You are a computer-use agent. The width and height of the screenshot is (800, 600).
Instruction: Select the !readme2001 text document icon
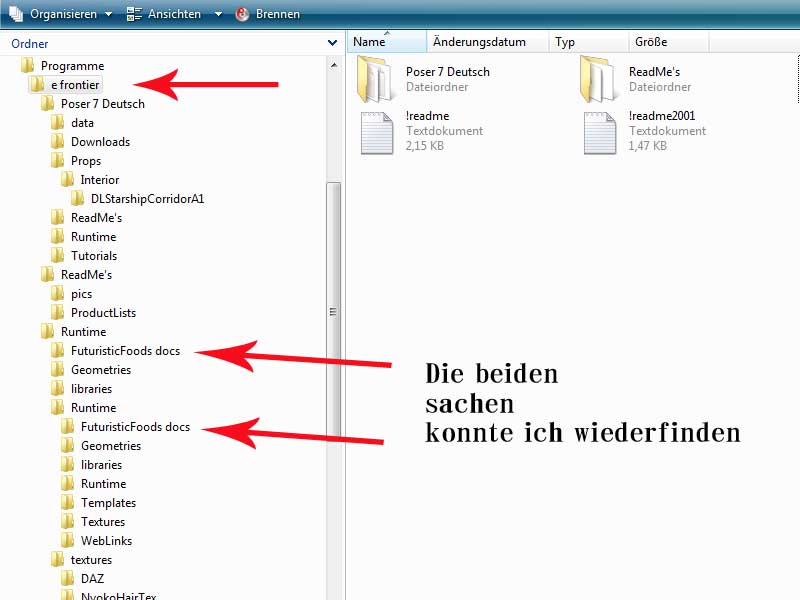pos(600,133)
